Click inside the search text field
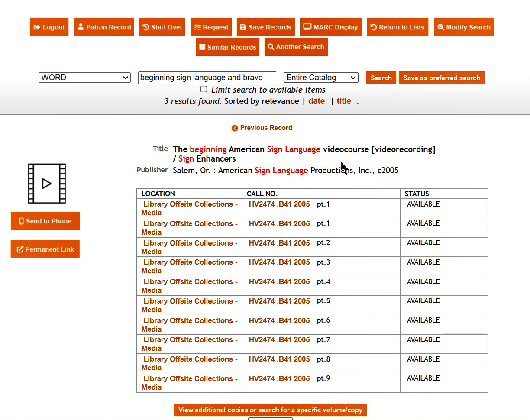The height and width of the screenshot is (420, 530). tap(207, 78)
